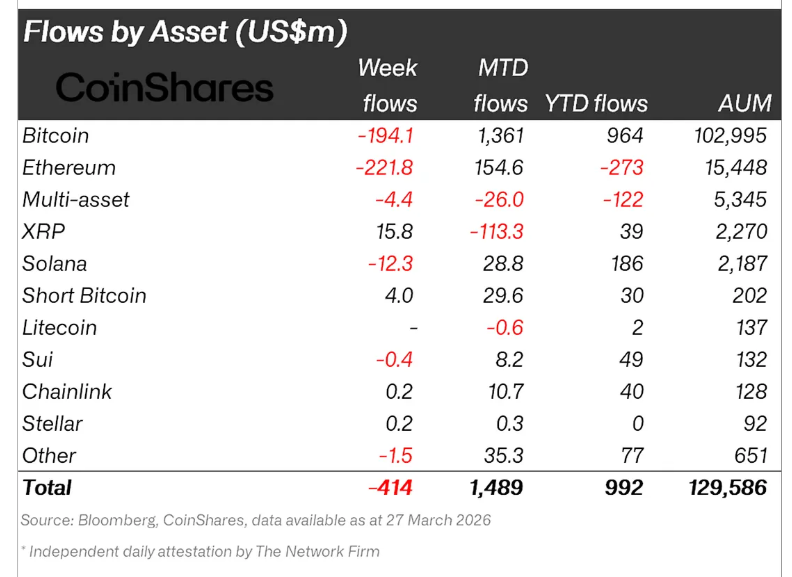Click the Short Bitcoin row label
Screen dimensions: 792x577
point(84,296)
